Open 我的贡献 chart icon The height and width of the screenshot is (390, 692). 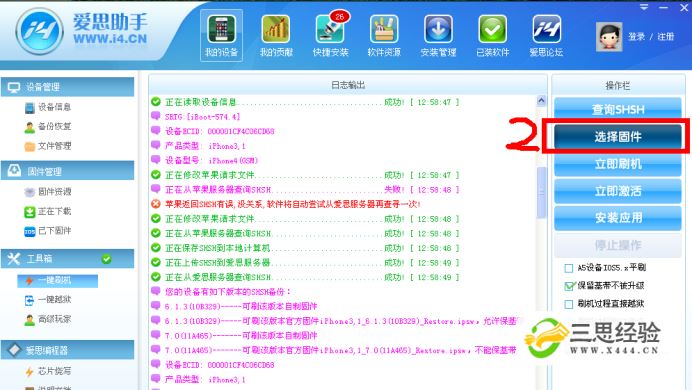click(x=276, y=36)
